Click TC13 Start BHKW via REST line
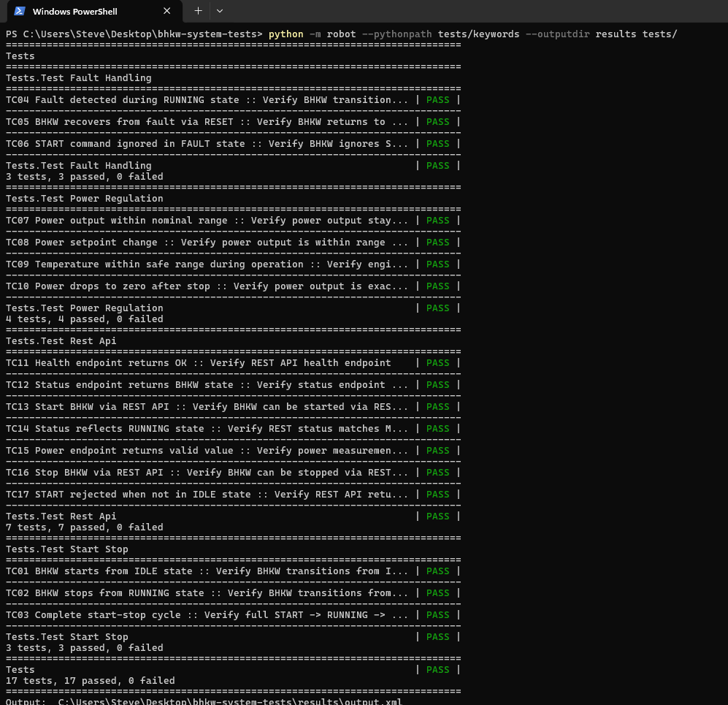Viewport: 728px width, 705px height. [x=233, y=407]
